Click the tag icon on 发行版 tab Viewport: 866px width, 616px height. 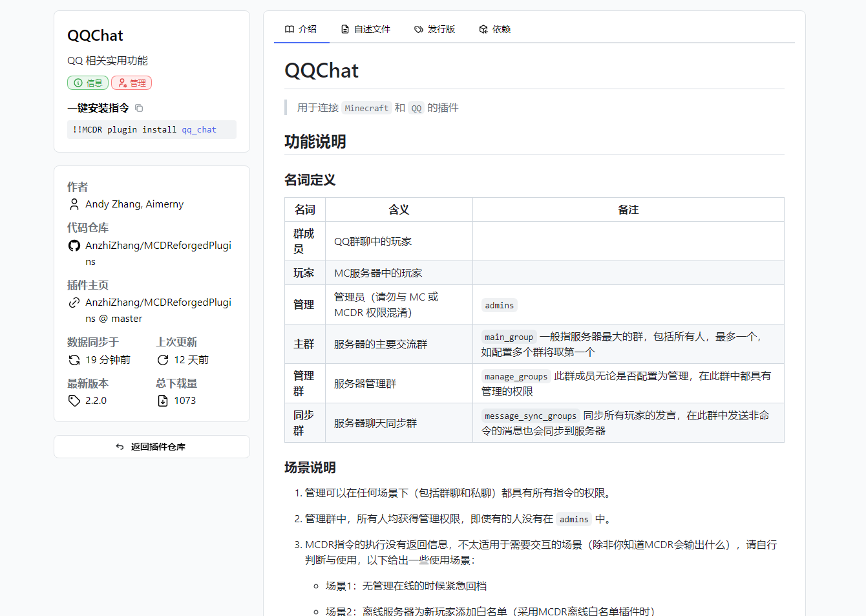pos(419,29)
